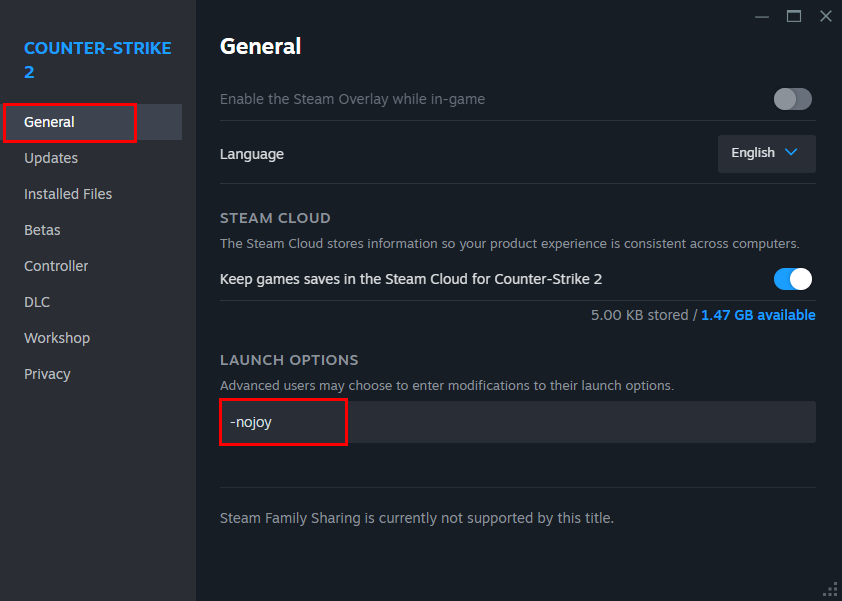Viewport: 842px width, 601px height.
Task: Click the resize grip in window corner
Action: click(x=830, y=590)
